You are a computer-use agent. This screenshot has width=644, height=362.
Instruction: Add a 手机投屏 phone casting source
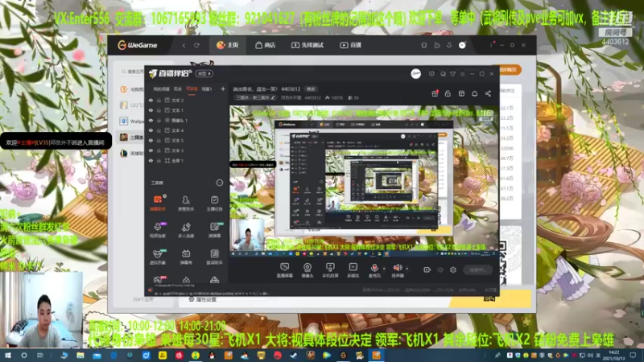point(330,270)
